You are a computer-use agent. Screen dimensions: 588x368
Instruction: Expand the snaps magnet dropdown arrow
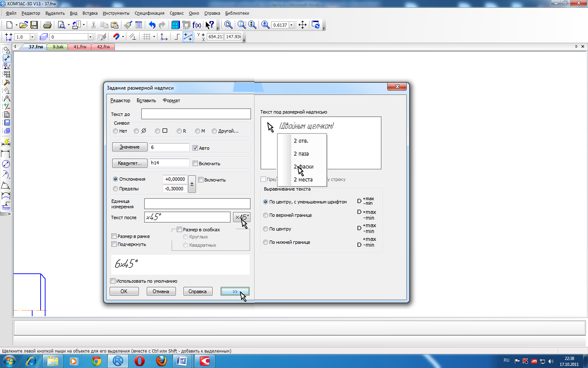pyautogui.click(x=123, y=37)
